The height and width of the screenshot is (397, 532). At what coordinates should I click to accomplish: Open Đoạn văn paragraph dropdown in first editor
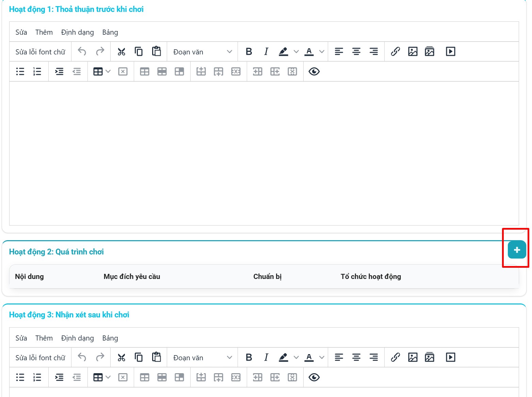(202, 52)
